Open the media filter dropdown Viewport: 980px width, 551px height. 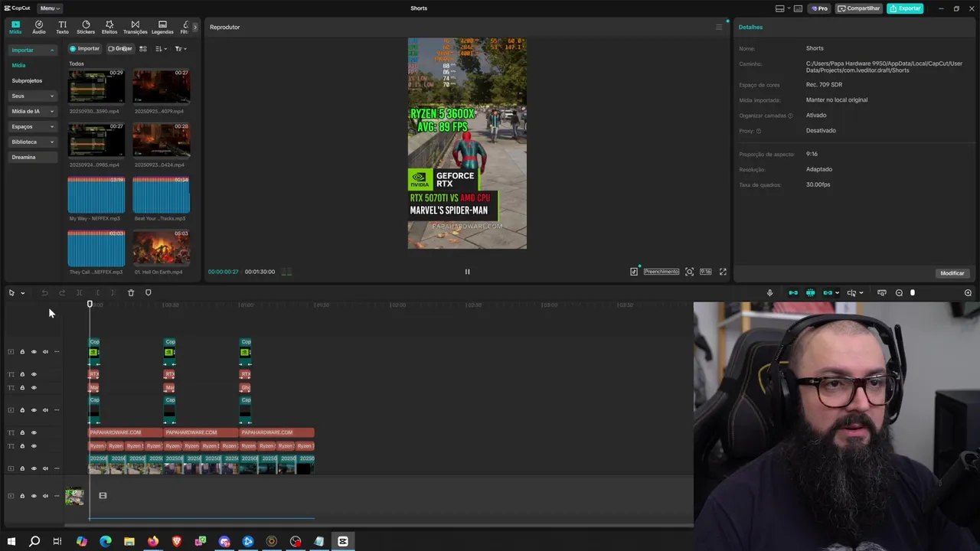pyautogui.click(x=180, y=48)
